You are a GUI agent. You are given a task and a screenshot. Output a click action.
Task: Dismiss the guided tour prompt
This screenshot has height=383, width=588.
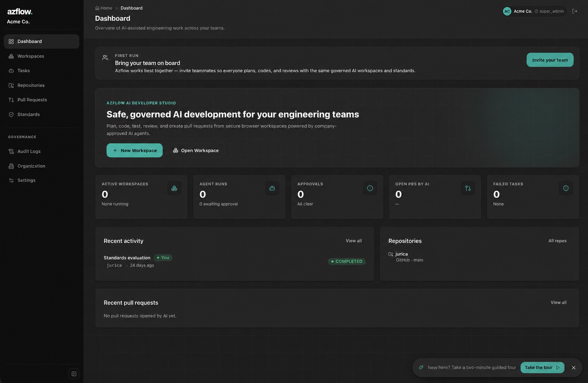(574, 367)
